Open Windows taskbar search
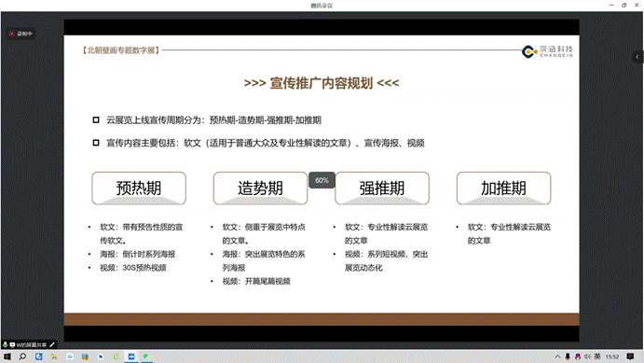This screenshot has height=363, width=644. click(x=22, y=356)
